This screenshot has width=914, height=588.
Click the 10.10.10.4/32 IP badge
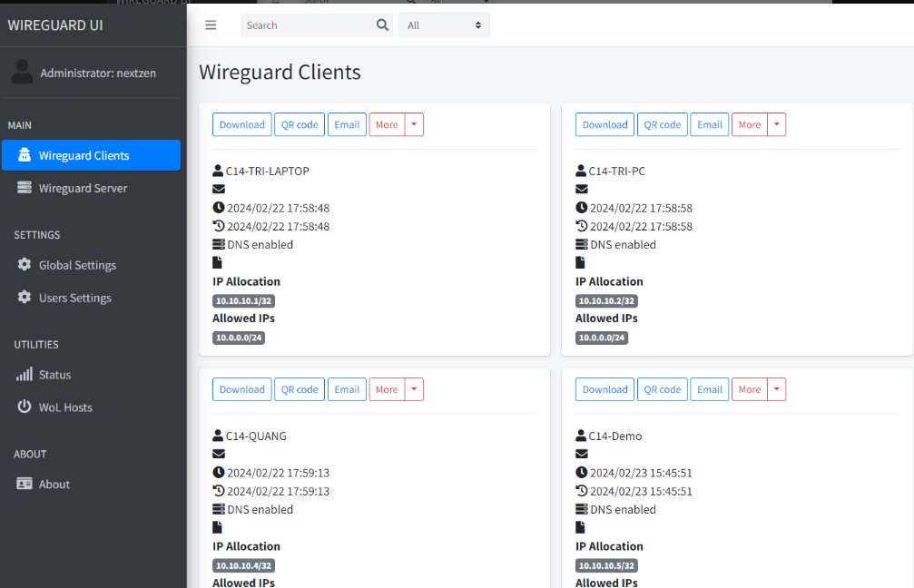[243, 565]
